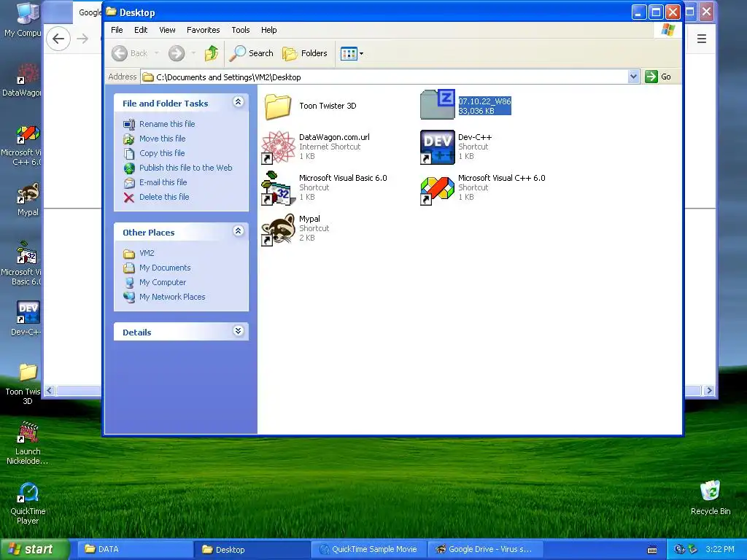The image size is (747, 560).
Task: Click Publish this file to the Web
Action: tap(186, 168)
